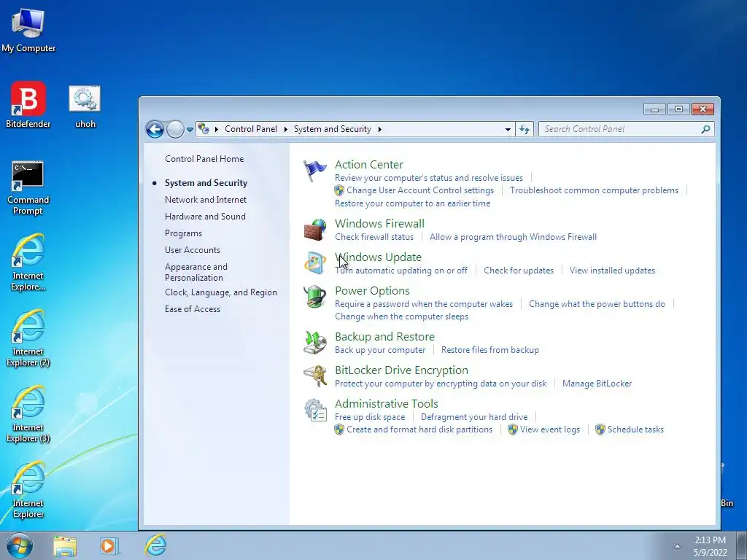Select Appearance and Personalization category
The width and height of the screenshot is (747, 560).
point(196,273)
